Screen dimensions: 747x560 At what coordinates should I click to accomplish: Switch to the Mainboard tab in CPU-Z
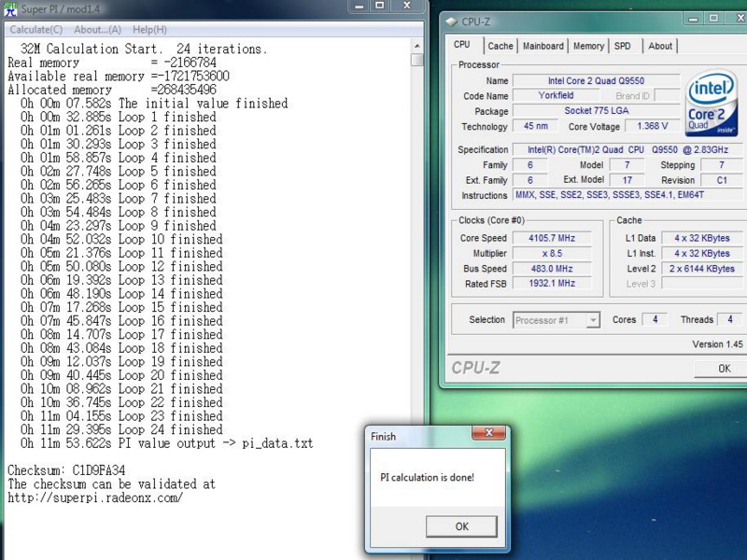(543, 46)
